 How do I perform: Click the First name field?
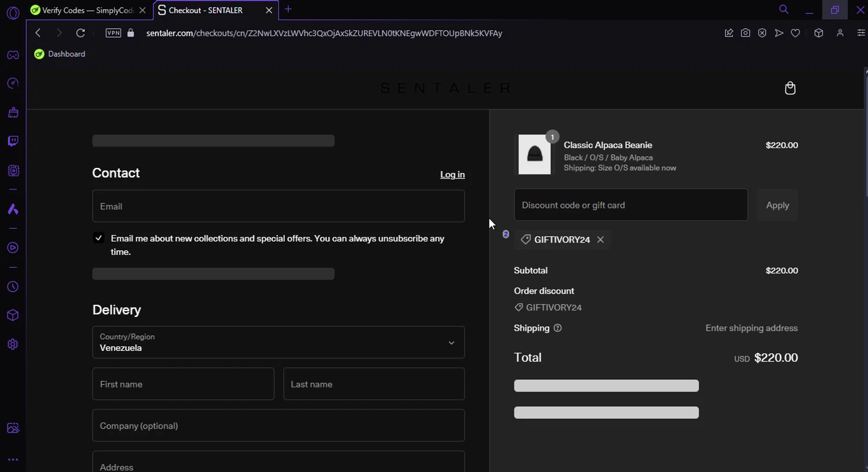(183, 384)
